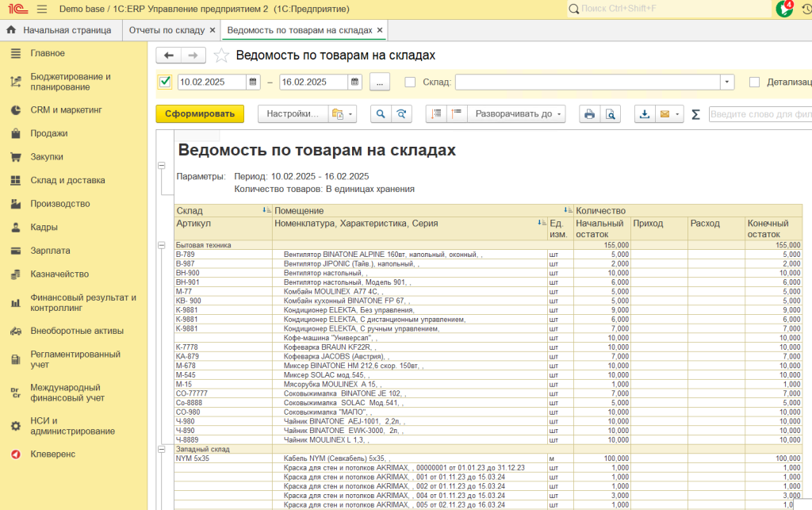Open the Склад dropdown list
The height and width of the screenshot is (510, 812).
[x=727, y=82]
